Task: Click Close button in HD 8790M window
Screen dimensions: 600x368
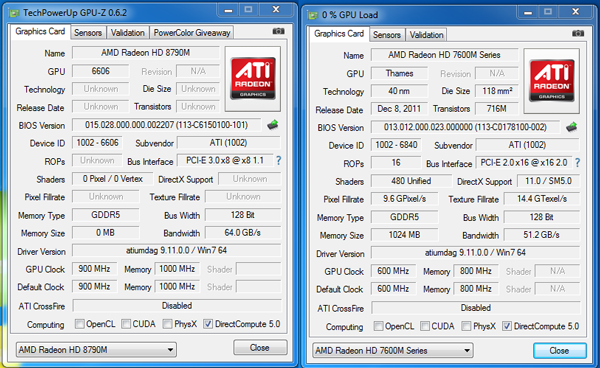Action: tap(260, 348)
